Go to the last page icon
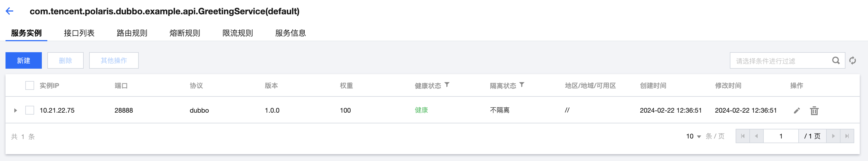The height and width of the screenshot is (161, 868). [x=847, y=136]
